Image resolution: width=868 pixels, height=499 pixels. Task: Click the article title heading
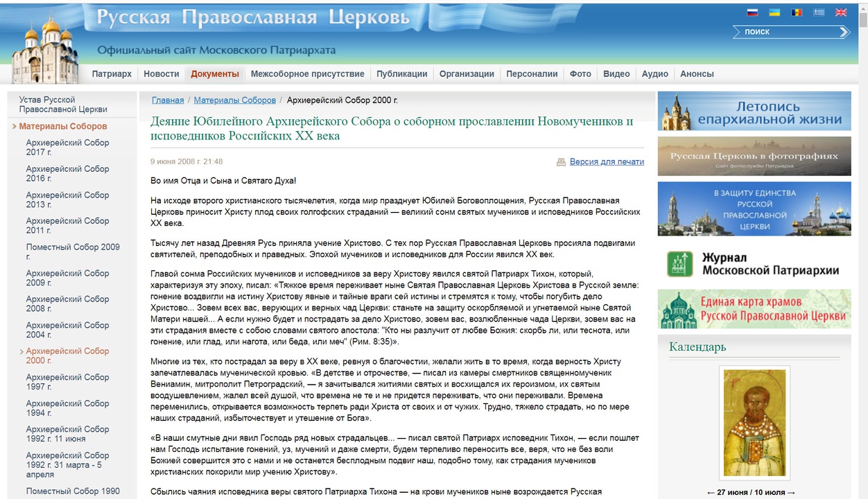coord(392,128)
